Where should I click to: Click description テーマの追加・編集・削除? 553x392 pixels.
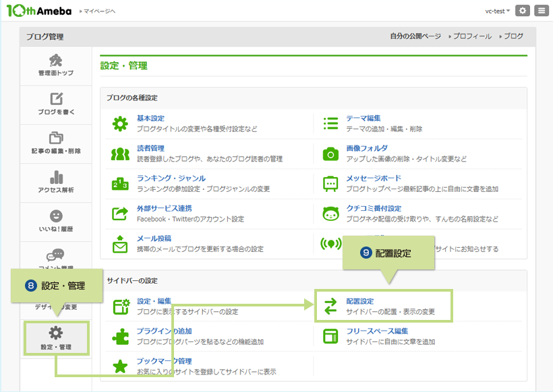(384, 129)
